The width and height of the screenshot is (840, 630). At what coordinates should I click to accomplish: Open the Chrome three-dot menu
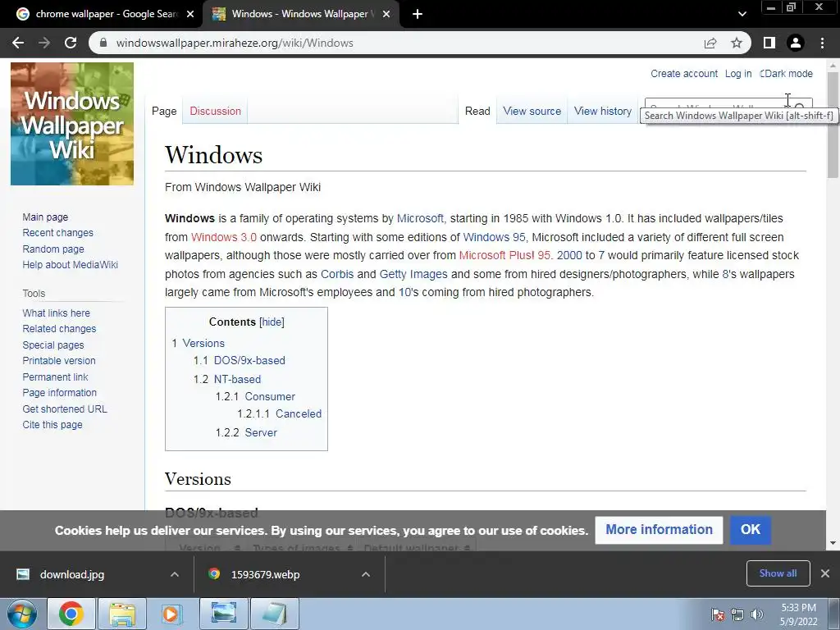pyautogui.click(x=822, y=43)
